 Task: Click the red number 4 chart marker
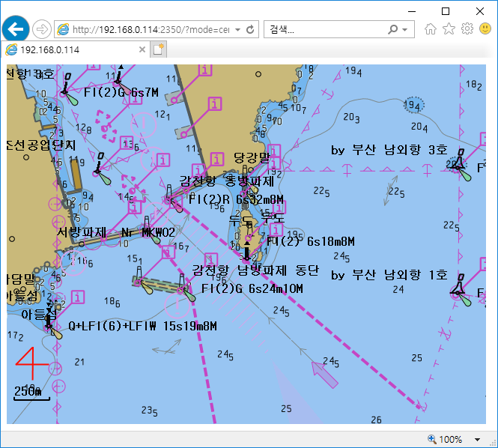(x=32, y=363)
